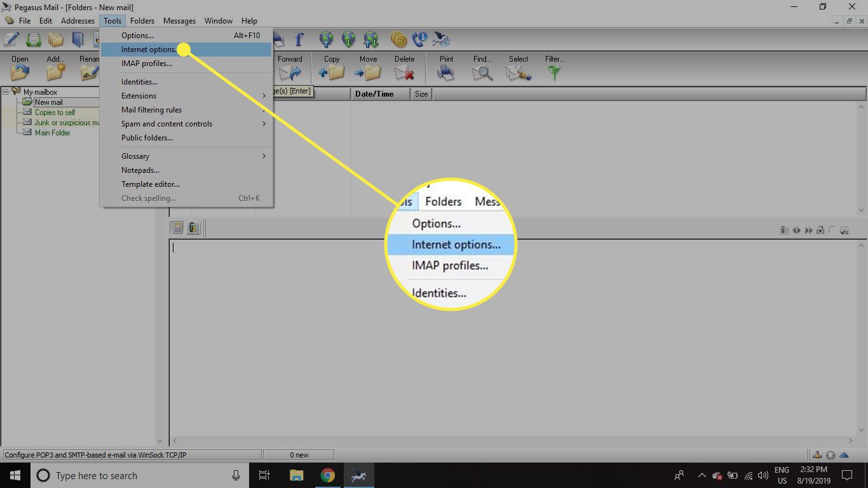This screenshot has height=488, width=868.
Task: Select Options... in the Tools menu
Action: pyautogui.click(x=187, y=36)
